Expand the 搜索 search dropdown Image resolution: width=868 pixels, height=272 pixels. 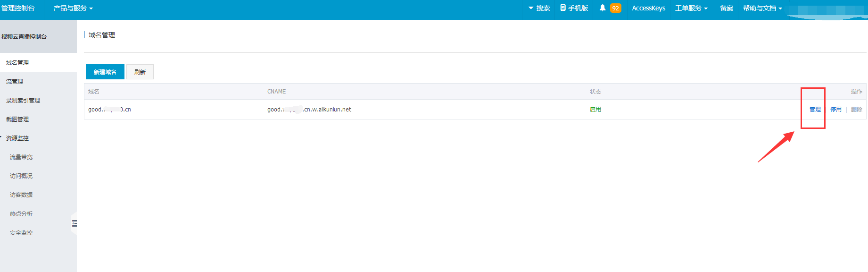point(539,8)
